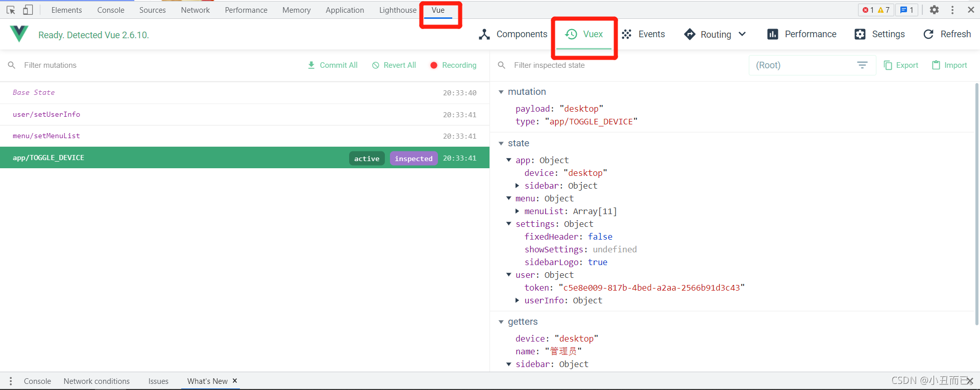Click the search icon beside Filter inspected state
The width and height of the screenshot is (980, 390).
tap(502, 65)
